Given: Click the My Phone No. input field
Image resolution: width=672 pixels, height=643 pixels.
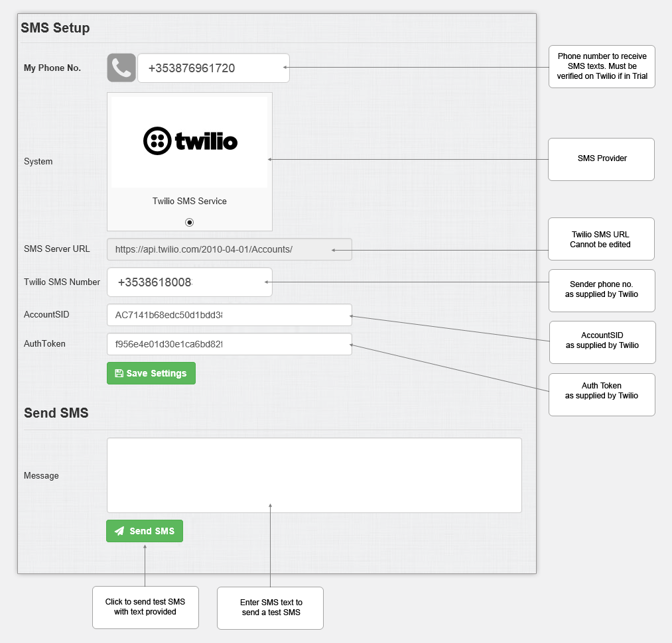Looking at the screenshot, I should (x=214, y=68).
